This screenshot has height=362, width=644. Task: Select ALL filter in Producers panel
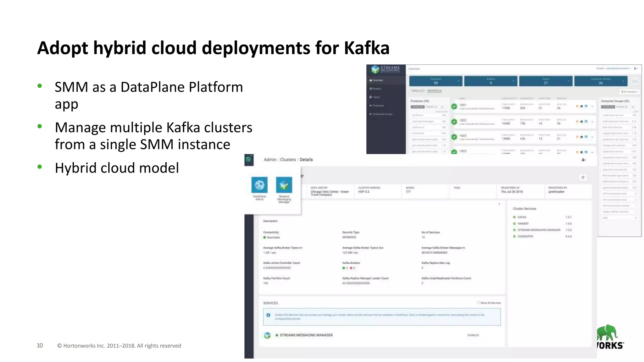pyautogui.click(x=442, y=107)
